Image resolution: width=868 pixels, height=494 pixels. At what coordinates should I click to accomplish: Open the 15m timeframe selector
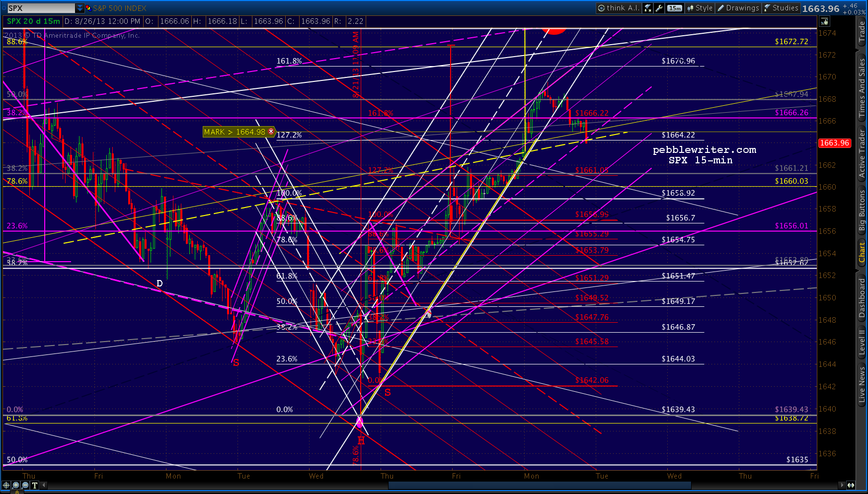[675, 8]
